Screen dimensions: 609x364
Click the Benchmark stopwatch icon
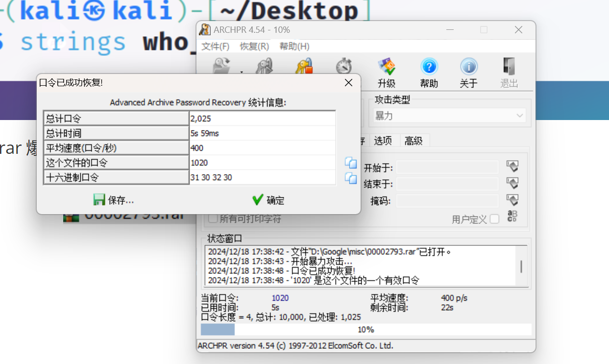pyautogui.click(x=344, y=66)
